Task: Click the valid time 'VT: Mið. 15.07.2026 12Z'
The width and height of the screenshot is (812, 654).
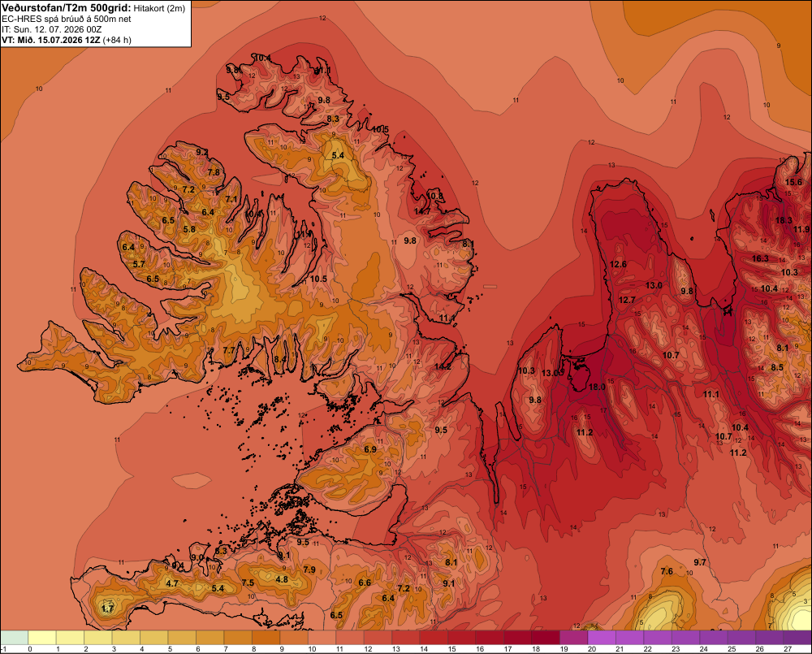Action: 51,40
